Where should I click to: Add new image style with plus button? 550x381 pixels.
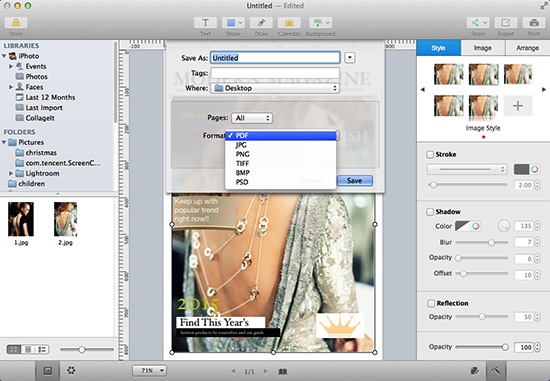[x=518, y=106]
